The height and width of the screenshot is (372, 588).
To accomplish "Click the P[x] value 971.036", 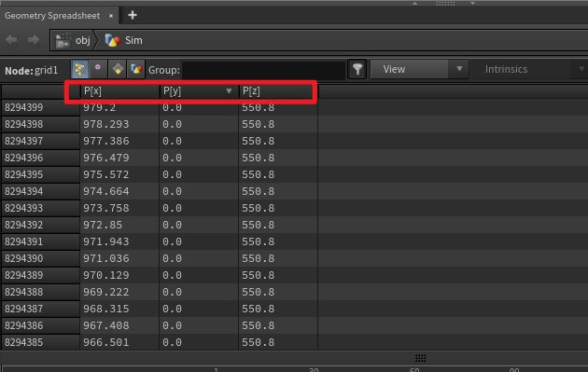I will [106, 258].
